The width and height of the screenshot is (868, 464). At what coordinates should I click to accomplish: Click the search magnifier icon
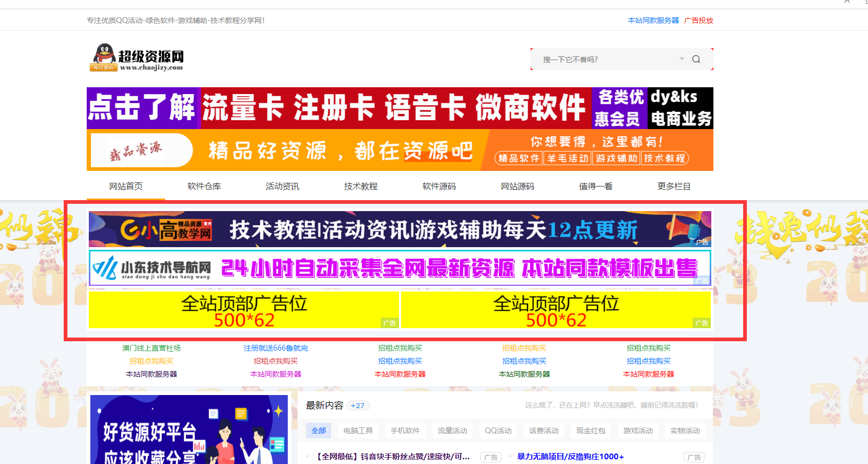(x=696, y=59)
